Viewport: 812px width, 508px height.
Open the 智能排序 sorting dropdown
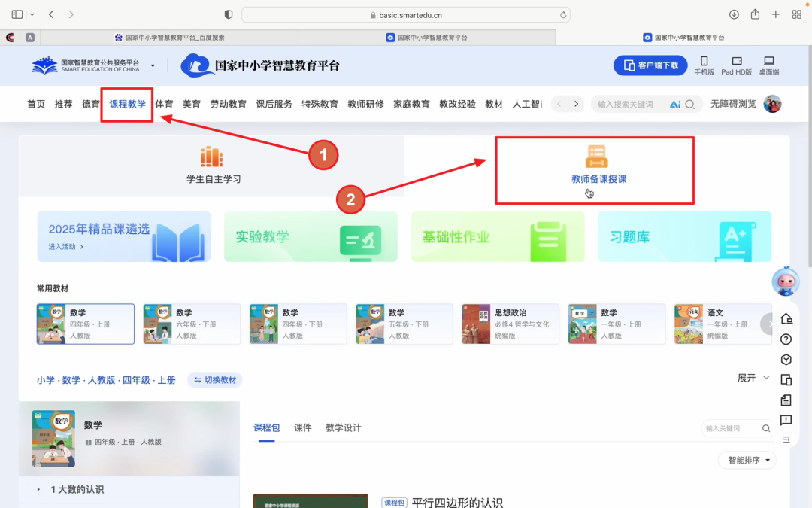[745, 460]
